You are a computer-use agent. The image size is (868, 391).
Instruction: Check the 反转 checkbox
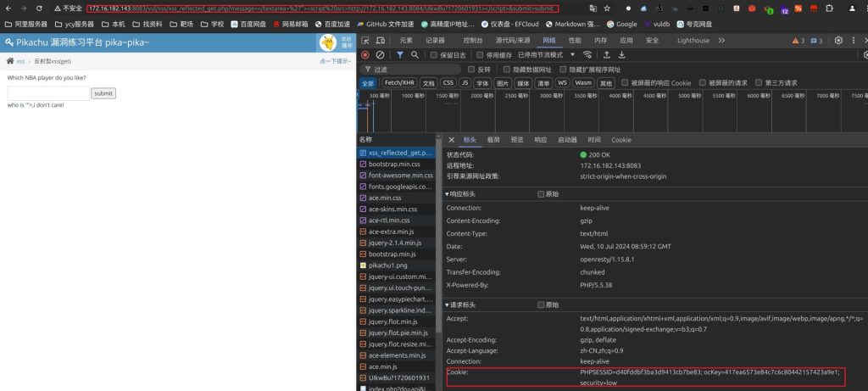[471, 70]
